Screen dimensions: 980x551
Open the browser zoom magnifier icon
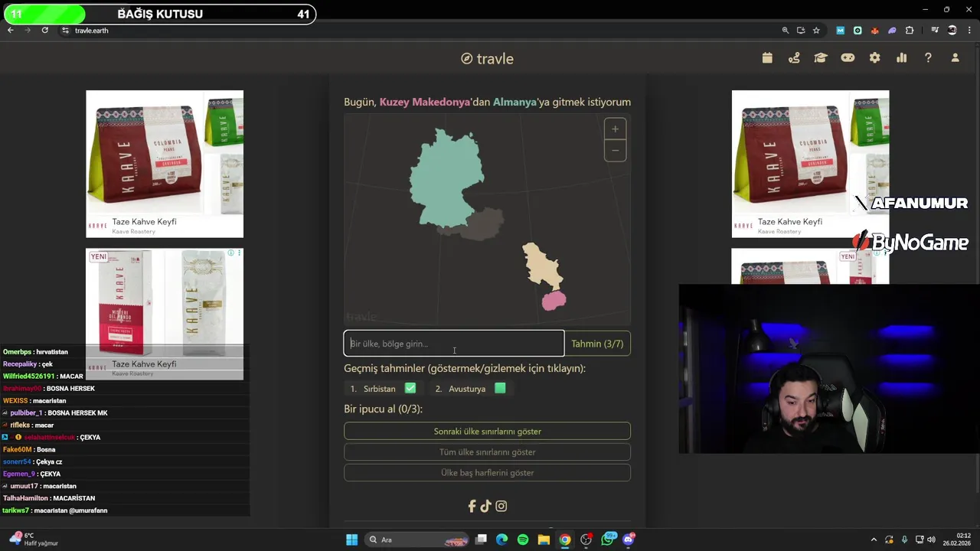tap(785, 31)
